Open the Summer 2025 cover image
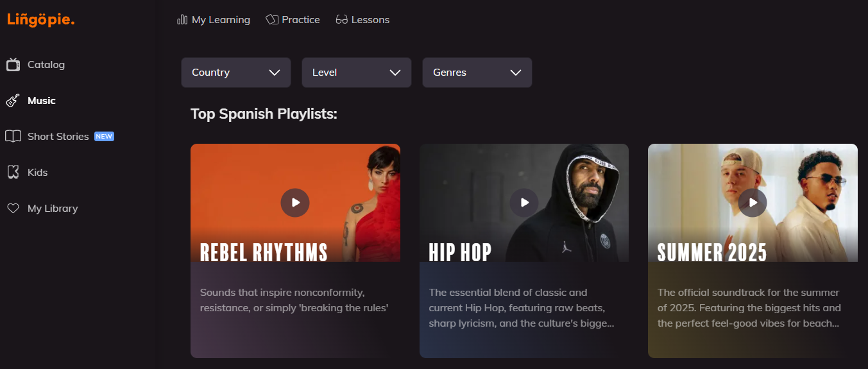The height and width of the screenshot is (369, 868). [x=753, y=203]
